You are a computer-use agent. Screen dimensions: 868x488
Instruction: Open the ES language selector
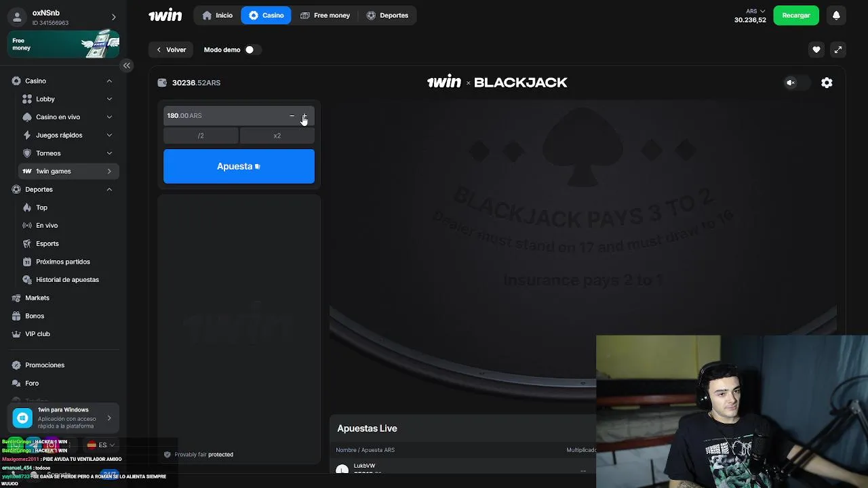click(101, 445)
